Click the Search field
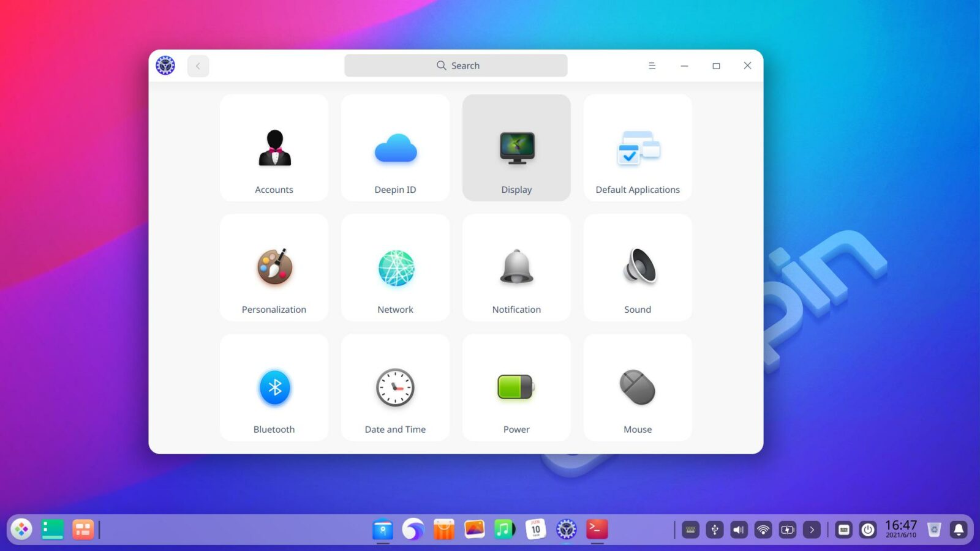This screenshot has width=980, height=551. point(456,65)
